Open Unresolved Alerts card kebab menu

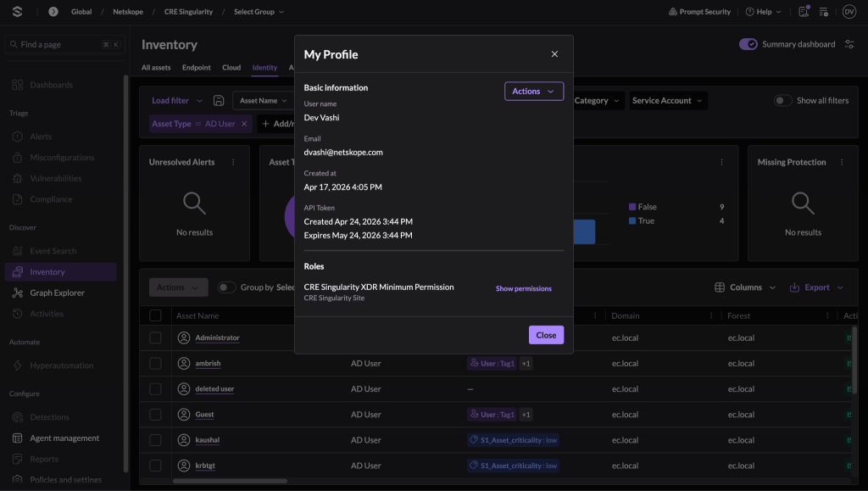click(233, 162)
